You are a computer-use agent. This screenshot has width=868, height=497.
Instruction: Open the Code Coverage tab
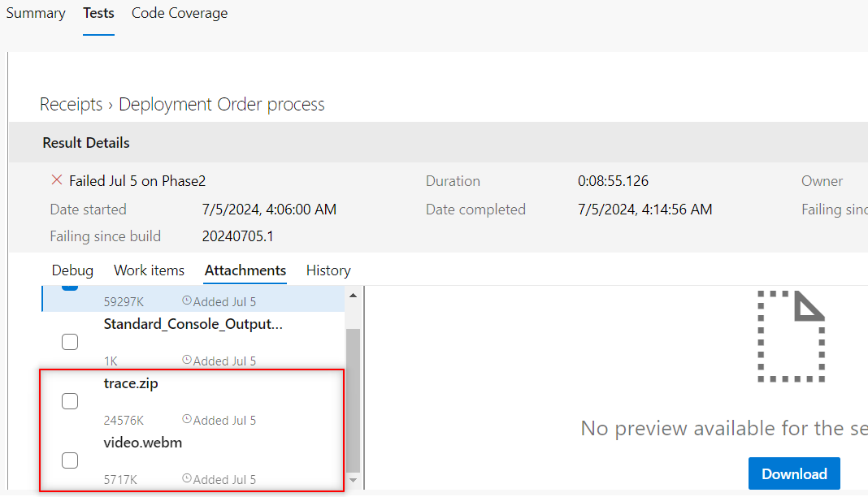click(x=180, y=13)
